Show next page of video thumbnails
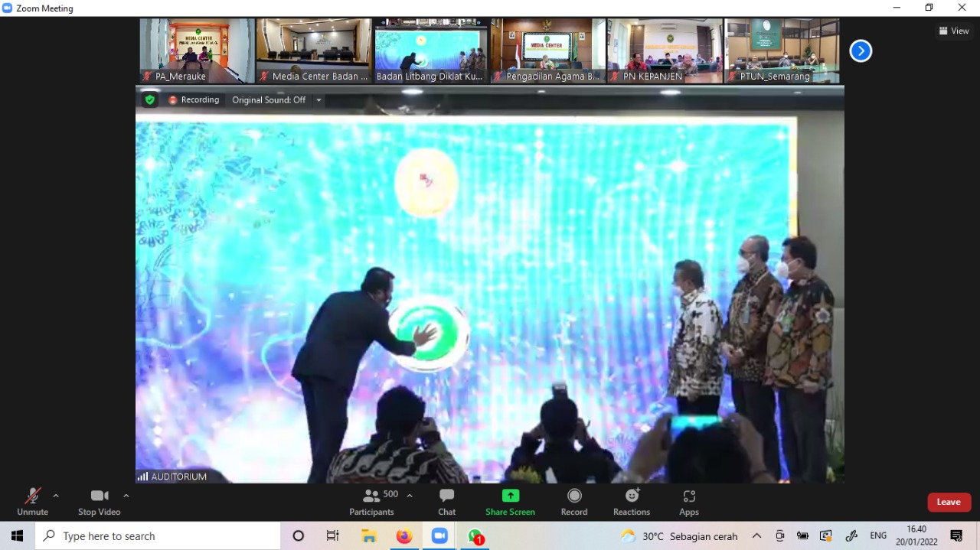The width and height of the screenshot is (980, 550). [861, 51]
